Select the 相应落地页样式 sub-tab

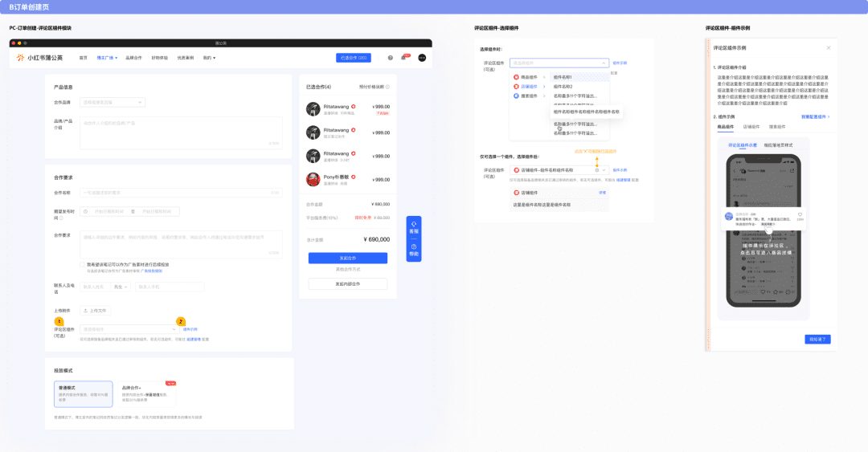coord(778,145)
